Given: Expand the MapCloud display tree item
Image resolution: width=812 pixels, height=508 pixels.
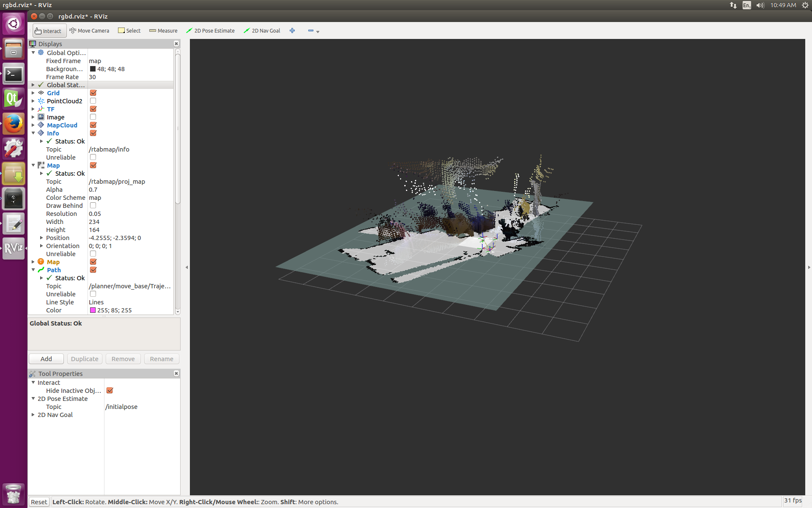Looking at the screenshot, I should click(33, 125).
